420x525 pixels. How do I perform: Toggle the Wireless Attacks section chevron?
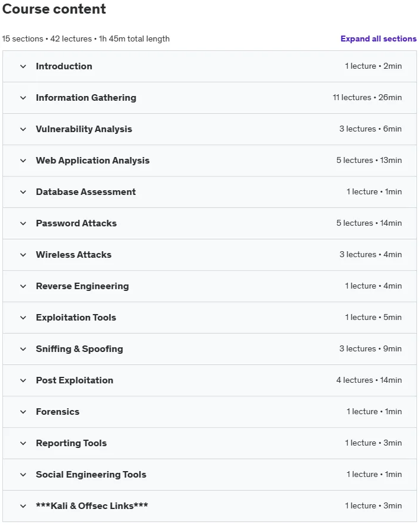(23, 255)
